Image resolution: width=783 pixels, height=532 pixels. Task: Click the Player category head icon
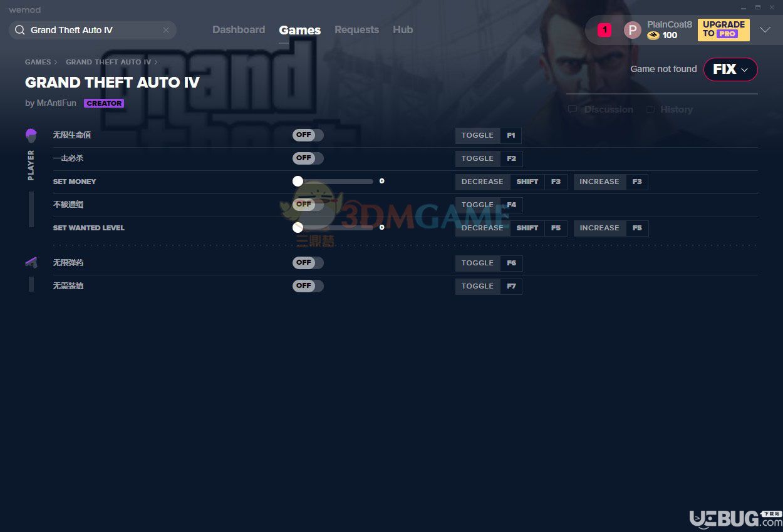tap(31, 135)
